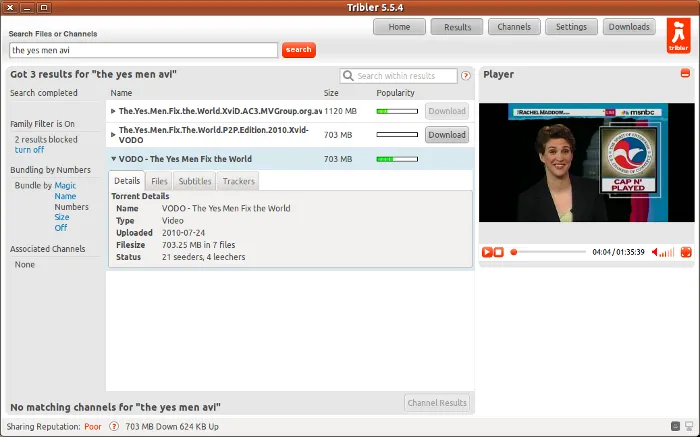The height and width of the screenshot is (437, 700).
Task: Collapse the Player panel with minus icon
Action: (685, 73)
